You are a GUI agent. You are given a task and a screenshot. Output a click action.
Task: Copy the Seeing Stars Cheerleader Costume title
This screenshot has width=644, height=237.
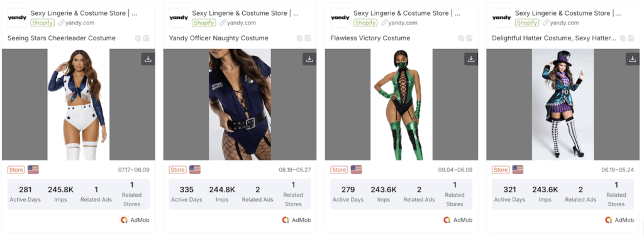[138, 38]
